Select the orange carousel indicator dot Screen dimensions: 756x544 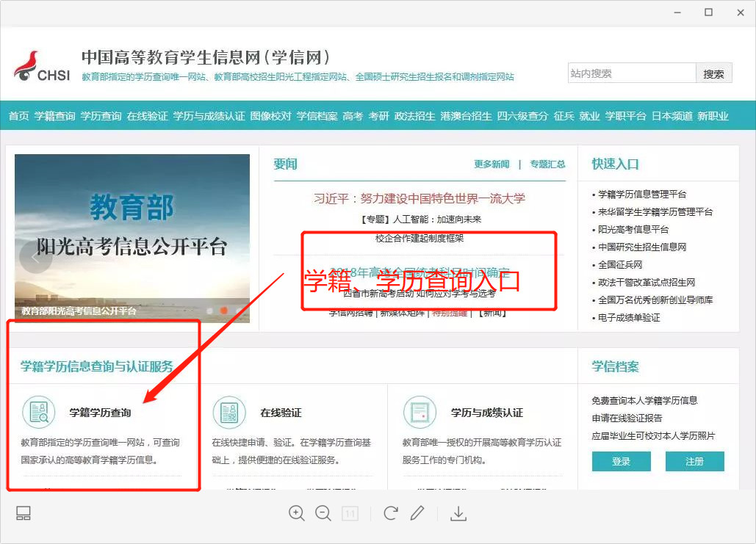223,311
